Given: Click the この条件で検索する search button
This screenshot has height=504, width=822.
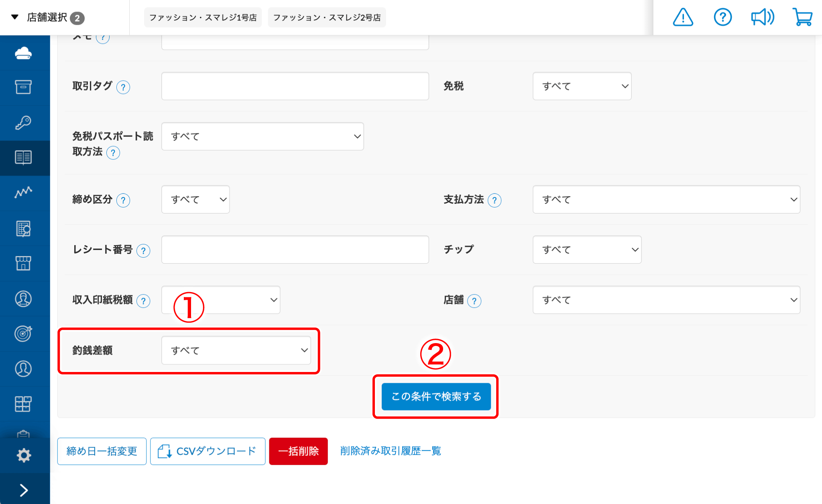Looking at the screenshot, I should tap(436, 396).
